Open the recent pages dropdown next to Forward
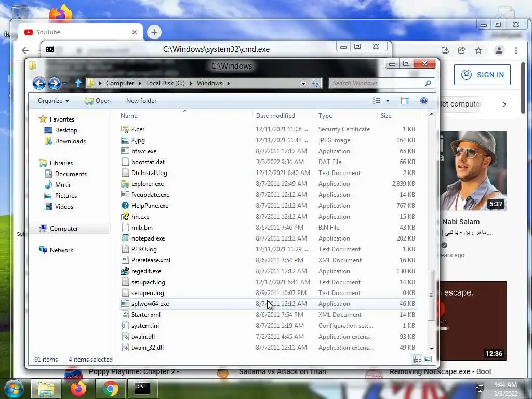This screenshot has width=532, height=399. click(x=65, y=83)
